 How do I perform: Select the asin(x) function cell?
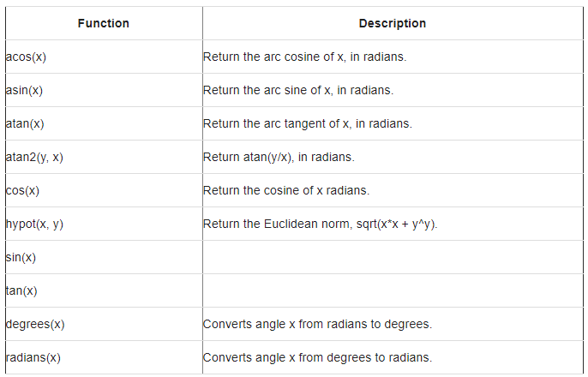pos(24,91)
